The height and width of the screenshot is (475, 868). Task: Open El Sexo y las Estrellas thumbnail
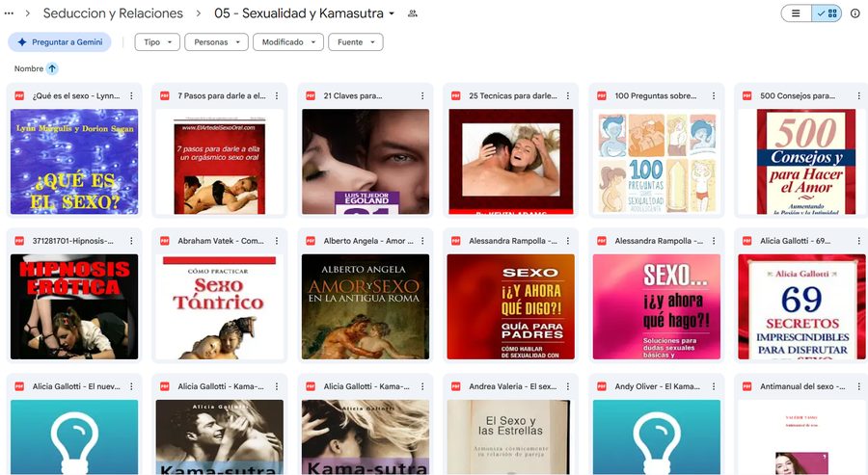tap(511, 436)
